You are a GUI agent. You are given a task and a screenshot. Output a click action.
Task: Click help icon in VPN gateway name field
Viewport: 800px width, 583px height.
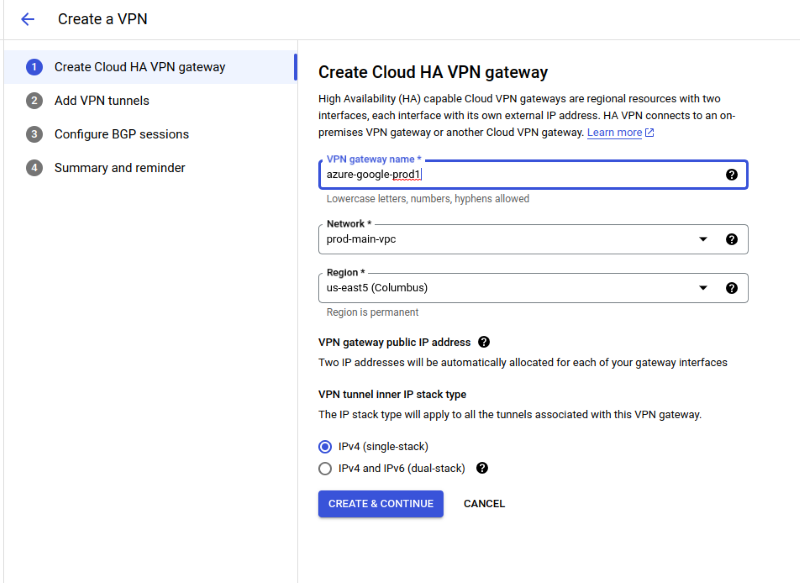(731, 174)
